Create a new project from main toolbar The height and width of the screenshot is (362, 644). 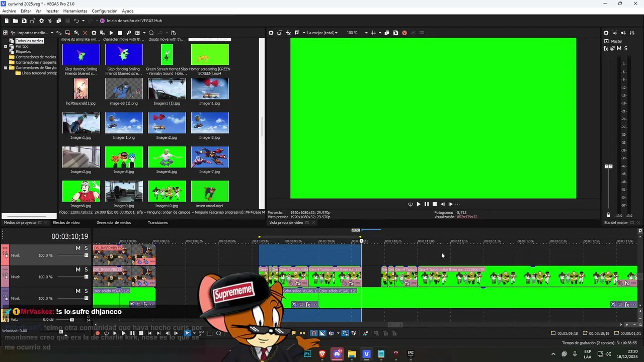[x=7, y=21]
